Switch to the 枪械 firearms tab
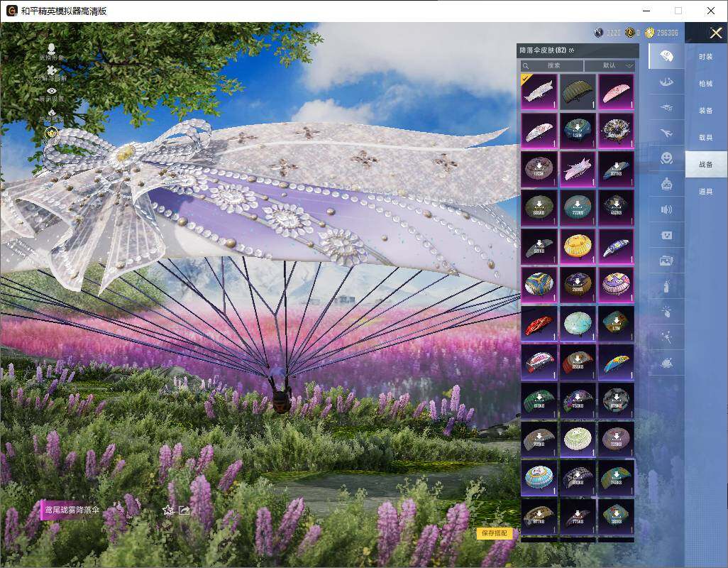The height and width of the screenshot is (568, 728). 706,84
